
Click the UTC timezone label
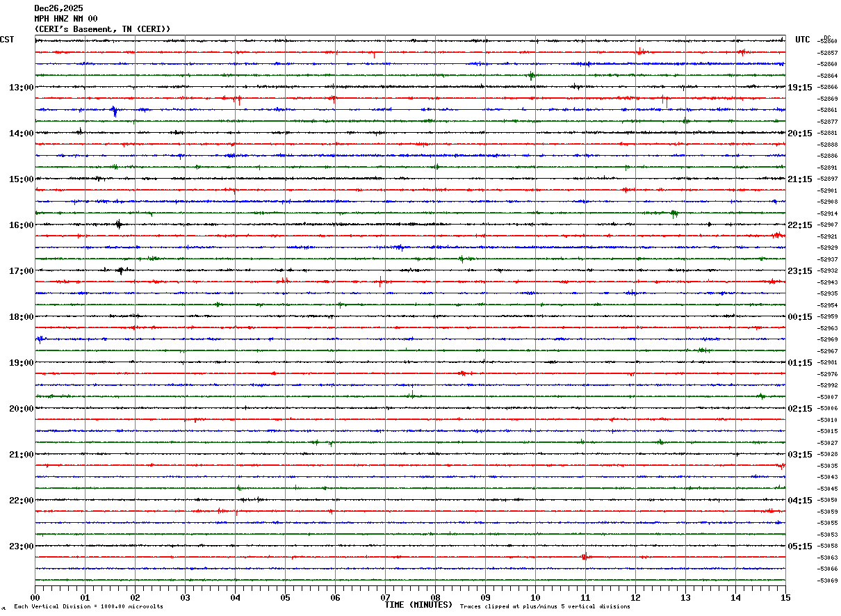(x=803, y=40)
